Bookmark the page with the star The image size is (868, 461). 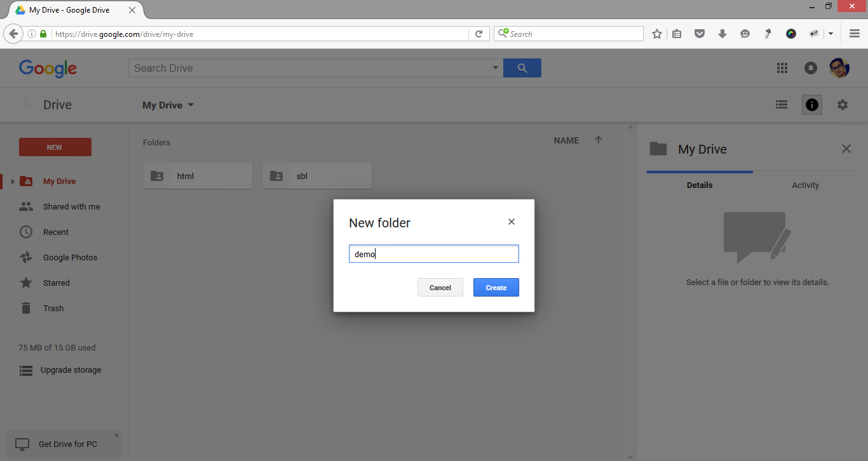pyautogui.click(x=656, y=33)
